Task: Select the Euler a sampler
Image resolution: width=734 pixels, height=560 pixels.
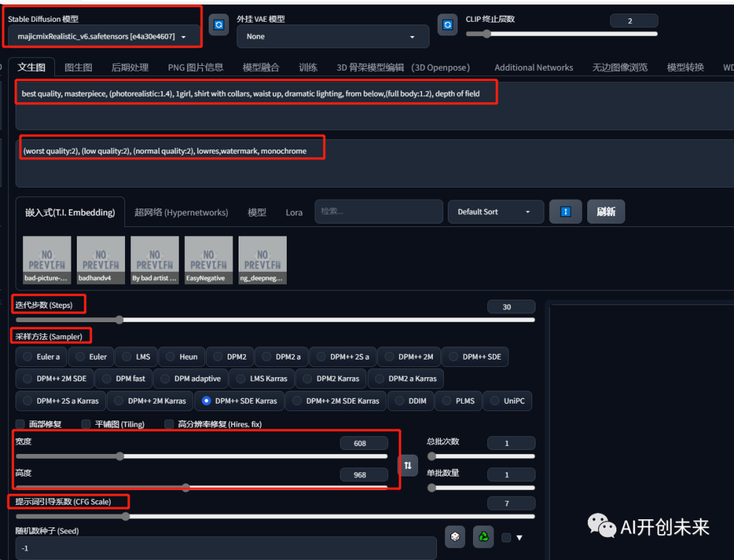Action: click(x=41, y=357)
